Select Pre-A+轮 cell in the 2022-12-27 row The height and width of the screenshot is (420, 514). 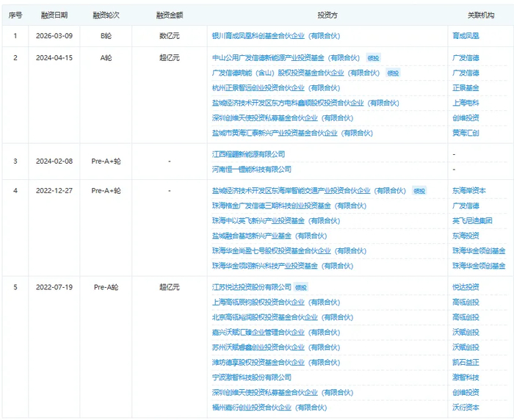coord(106,191)
